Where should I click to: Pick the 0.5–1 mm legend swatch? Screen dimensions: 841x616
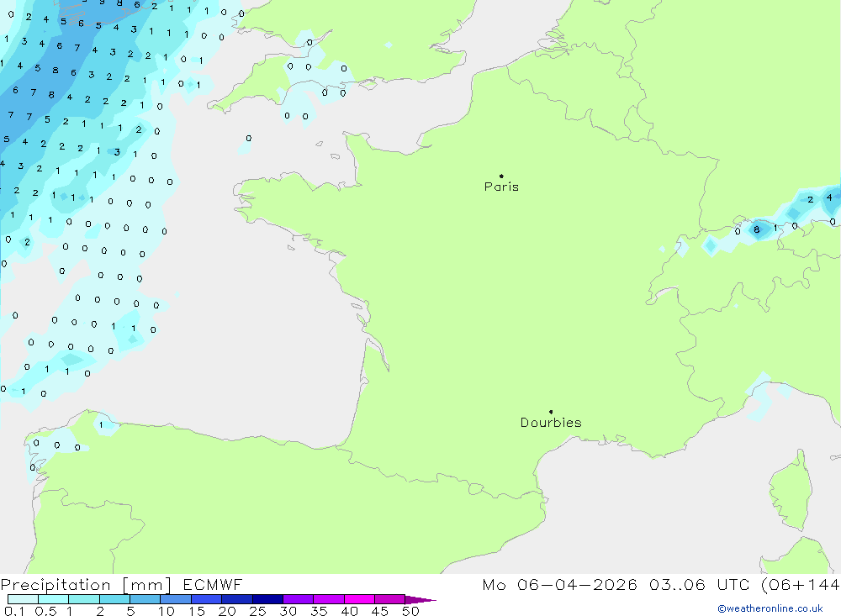(54, 599)
